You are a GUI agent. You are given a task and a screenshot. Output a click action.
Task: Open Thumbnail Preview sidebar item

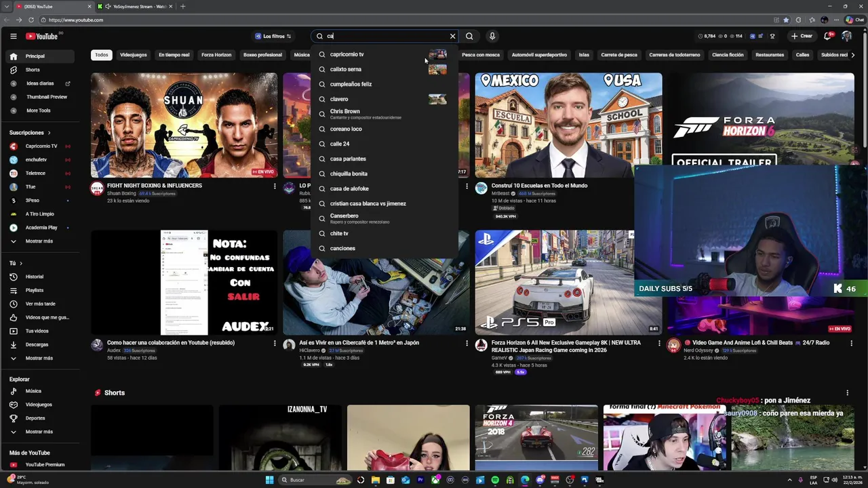tap(39, 97)
